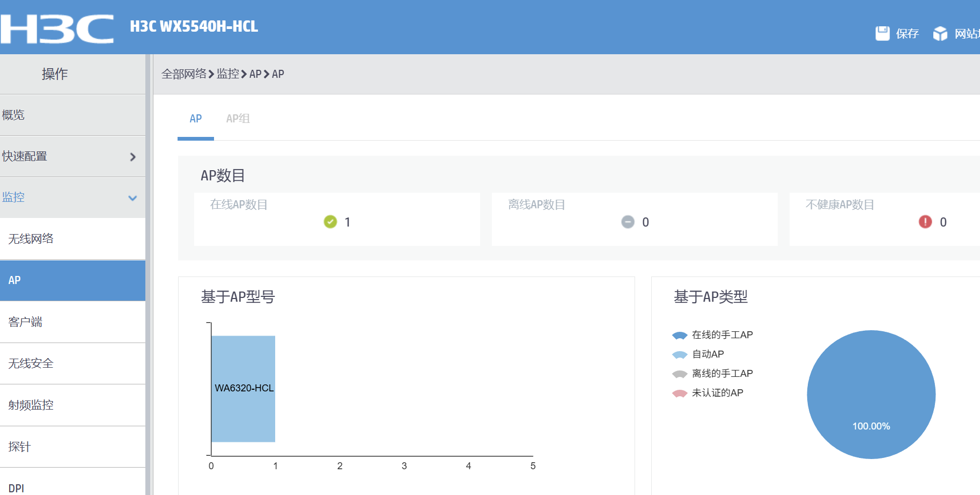980x495 pixels.
Task: Click the save floppy disk icon
Action: (882, 33)
